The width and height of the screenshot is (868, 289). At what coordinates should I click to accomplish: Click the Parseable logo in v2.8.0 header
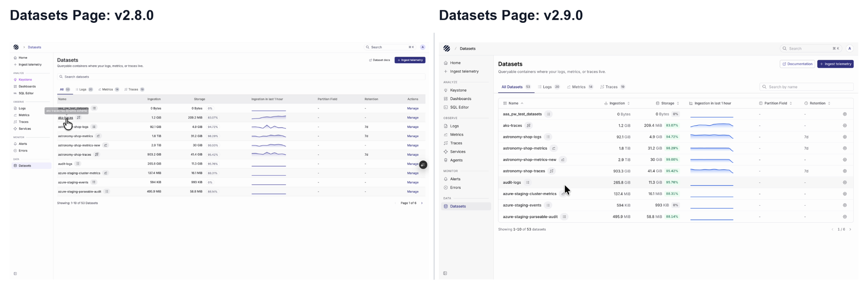16,47
